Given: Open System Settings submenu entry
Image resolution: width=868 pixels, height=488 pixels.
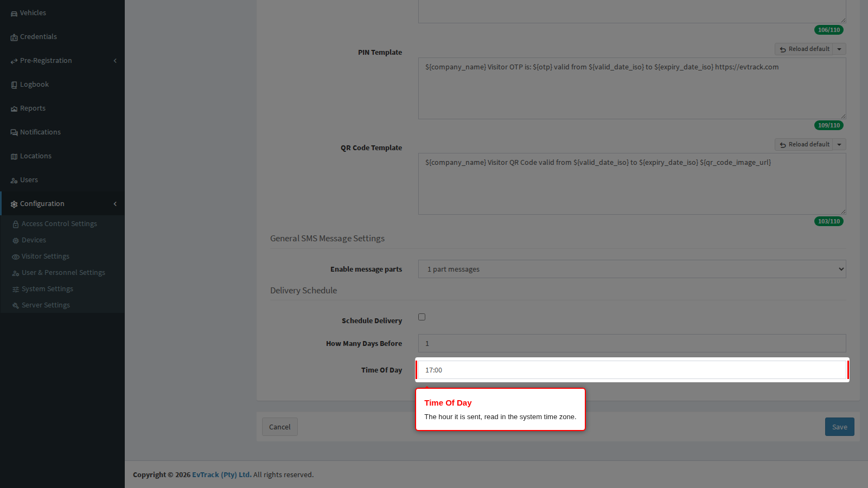Looking at the screenshot, I should tap(62, 288).
